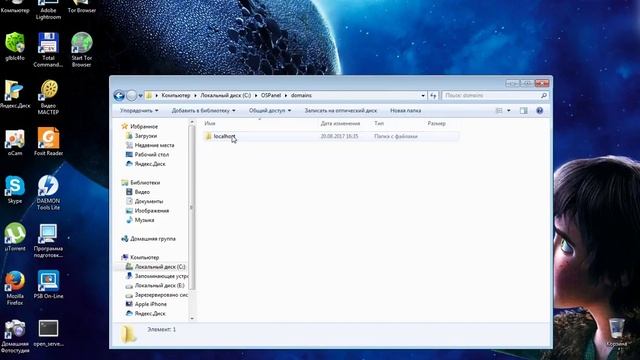Viewport: 640px width, 360px height.
Task: Select Корзина recycle bin icon
Action: tap(616, 332)
